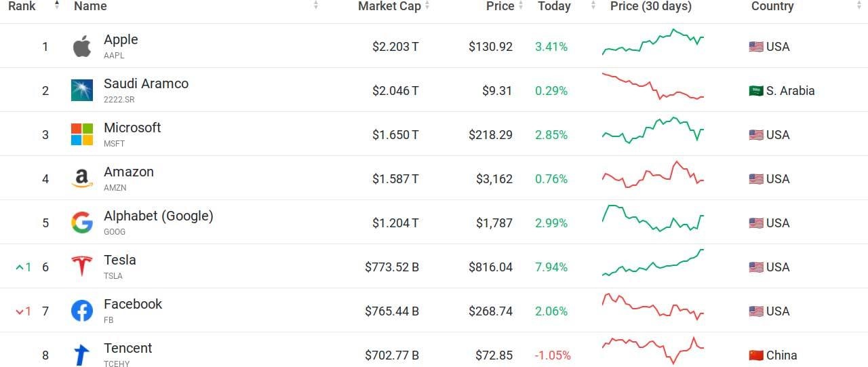Click the blue Tencent logo

pos(82,355)
